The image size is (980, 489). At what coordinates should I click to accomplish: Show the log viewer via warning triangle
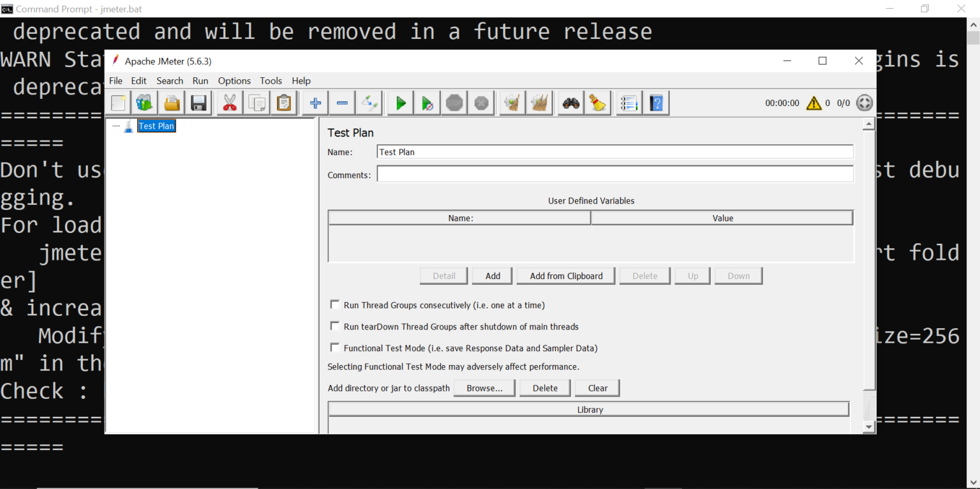tap(815, 102)
